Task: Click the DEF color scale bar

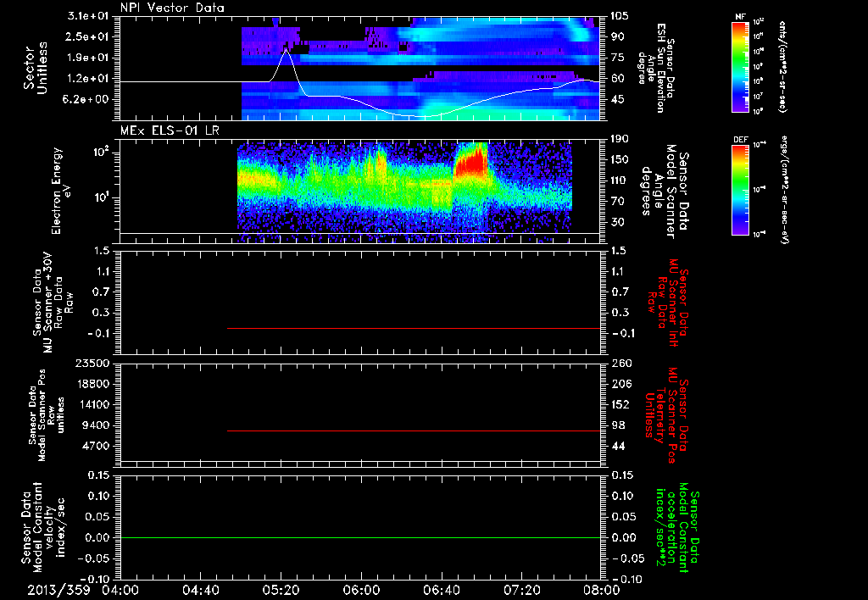Action: (x=740, y=190)
